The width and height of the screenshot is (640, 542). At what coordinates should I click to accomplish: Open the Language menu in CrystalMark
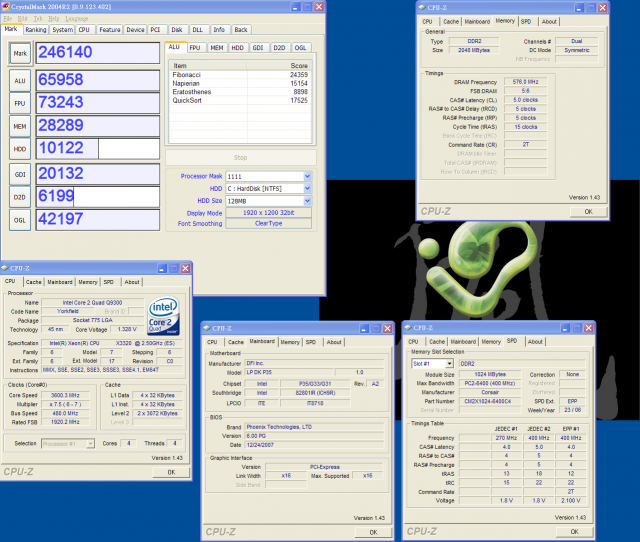77,19
